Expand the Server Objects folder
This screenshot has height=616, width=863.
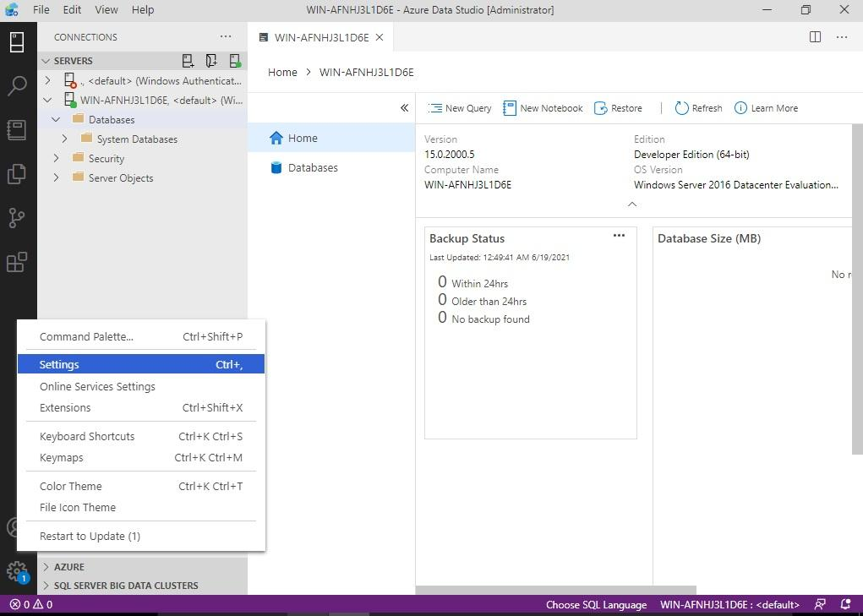(56, 177)
